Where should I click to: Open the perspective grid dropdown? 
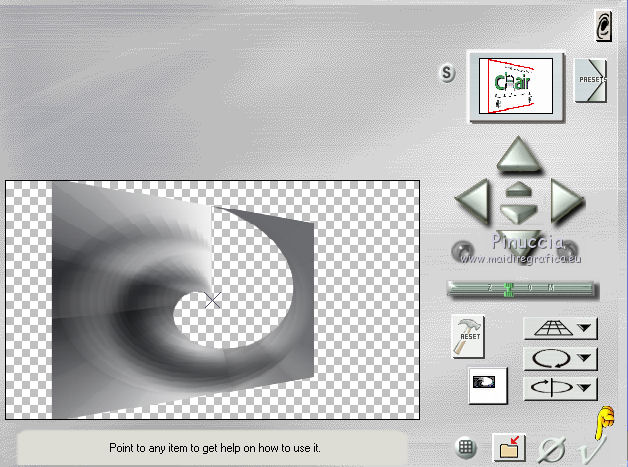(x=560, y=328)
